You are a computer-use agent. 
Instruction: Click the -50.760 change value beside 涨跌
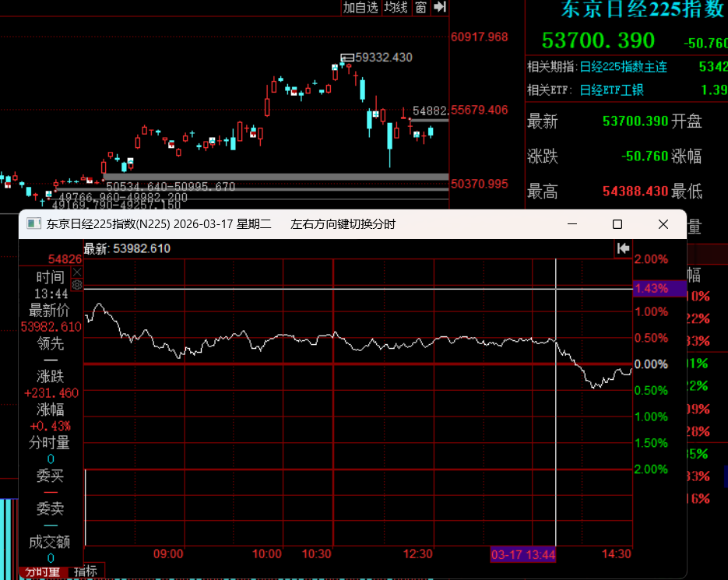point(645,156)
